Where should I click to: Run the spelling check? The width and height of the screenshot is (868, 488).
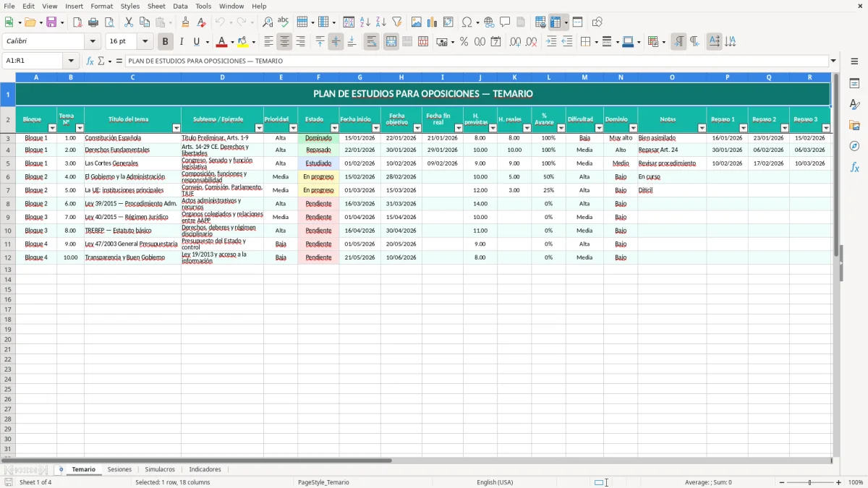coord(284,22)
